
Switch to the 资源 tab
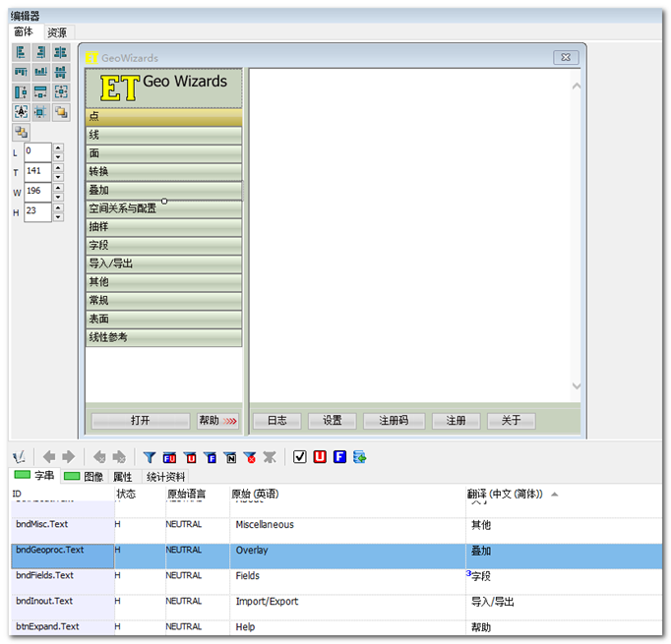coord(57,32)
